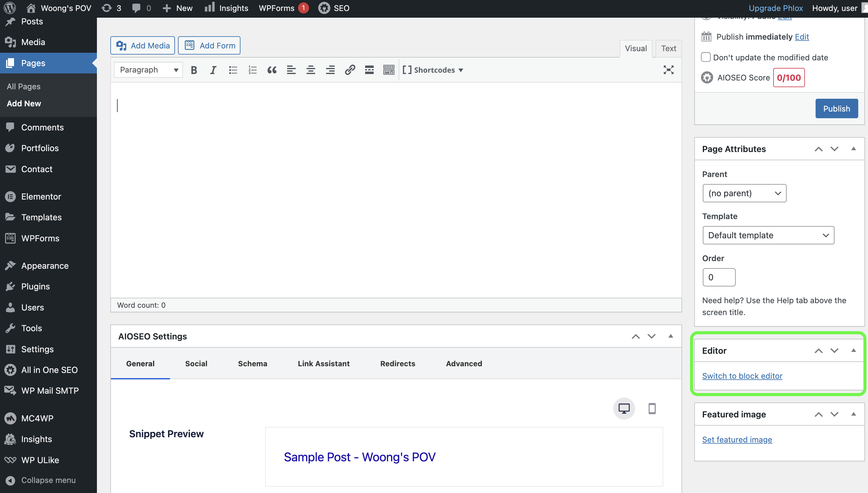Click the Order number input field
The image size is (868, 493).
(719, 277)
